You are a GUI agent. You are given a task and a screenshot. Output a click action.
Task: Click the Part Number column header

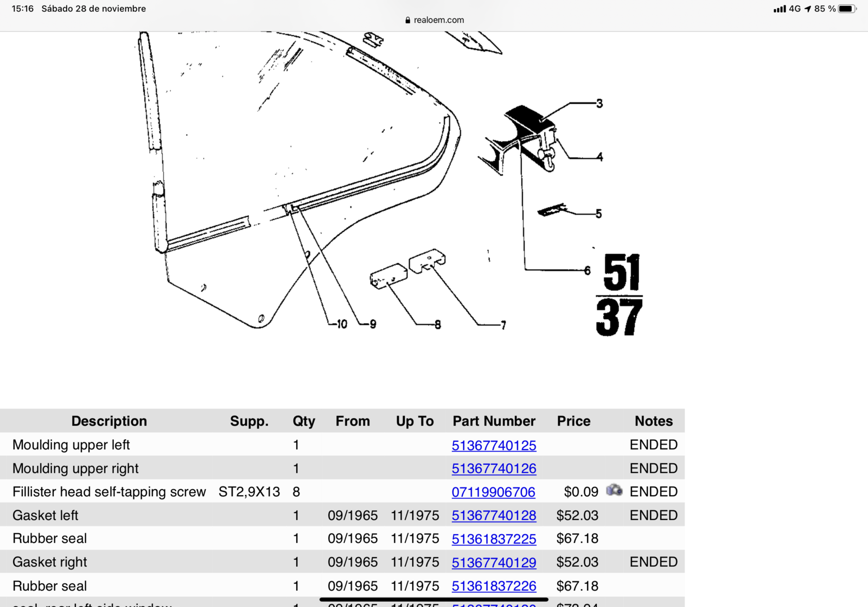[x=494, y=421]
